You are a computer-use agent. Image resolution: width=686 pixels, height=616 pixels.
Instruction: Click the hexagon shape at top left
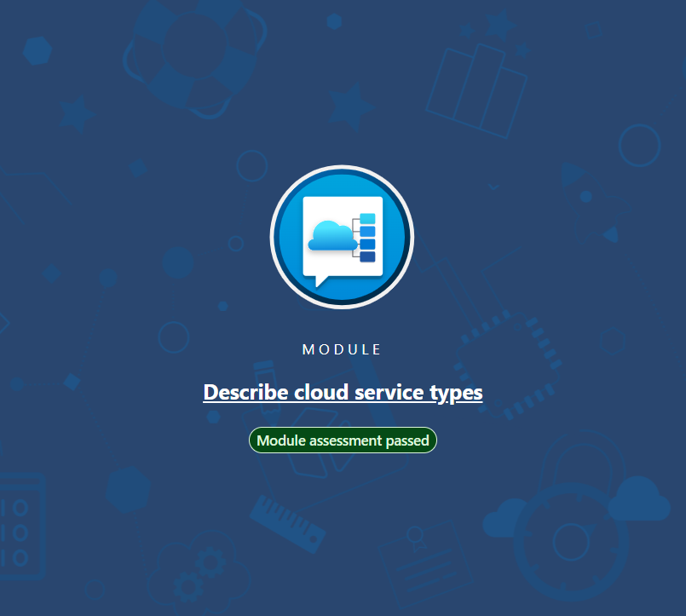pos(37,51)
